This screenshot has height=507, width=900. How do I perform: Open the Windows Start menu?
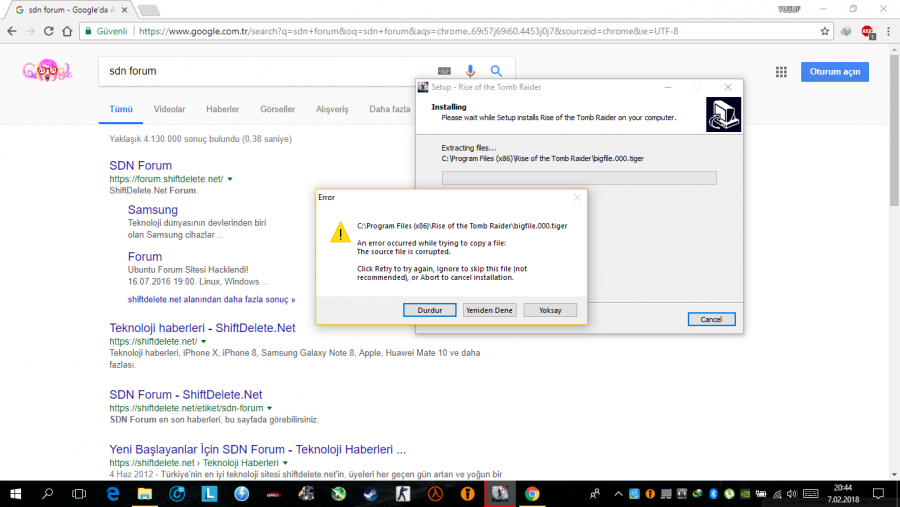(15, 494)
